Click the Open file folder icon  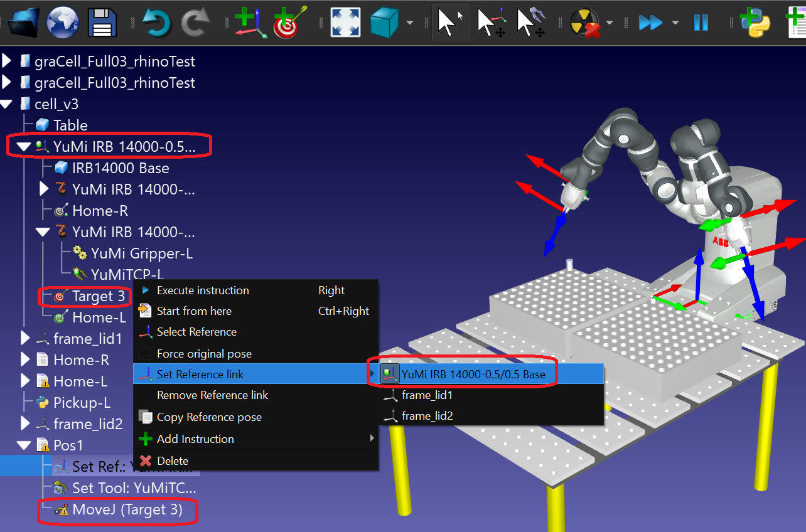[23, 22]
